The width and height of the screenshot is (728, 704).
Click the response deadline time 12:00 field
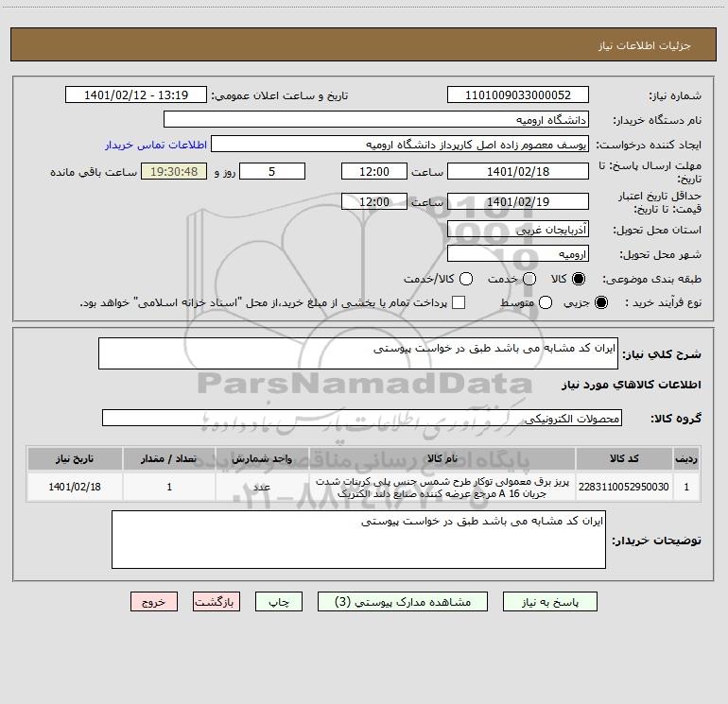(x=374, y=171)
